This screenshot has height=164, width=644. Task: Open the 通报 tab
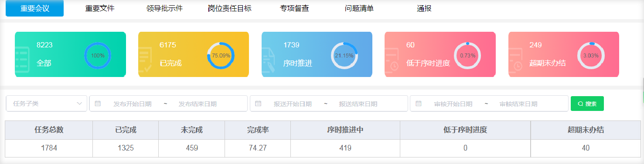[x=424, y=8]
